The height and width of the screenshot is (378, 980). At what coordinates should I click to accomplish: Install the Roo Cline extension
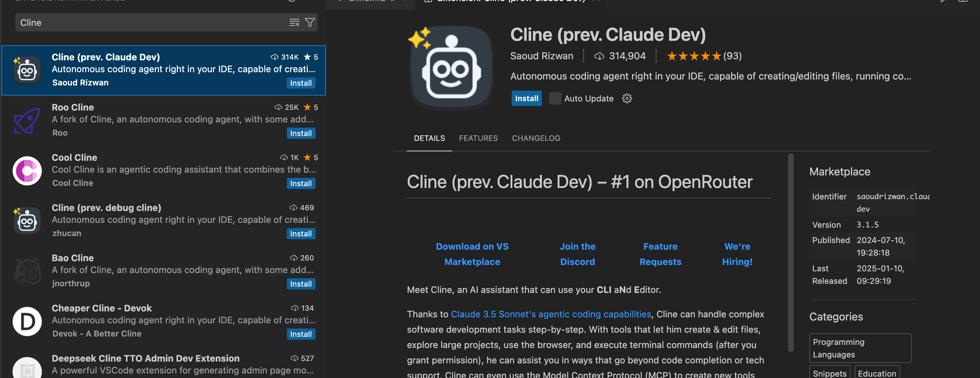[300, 133]
